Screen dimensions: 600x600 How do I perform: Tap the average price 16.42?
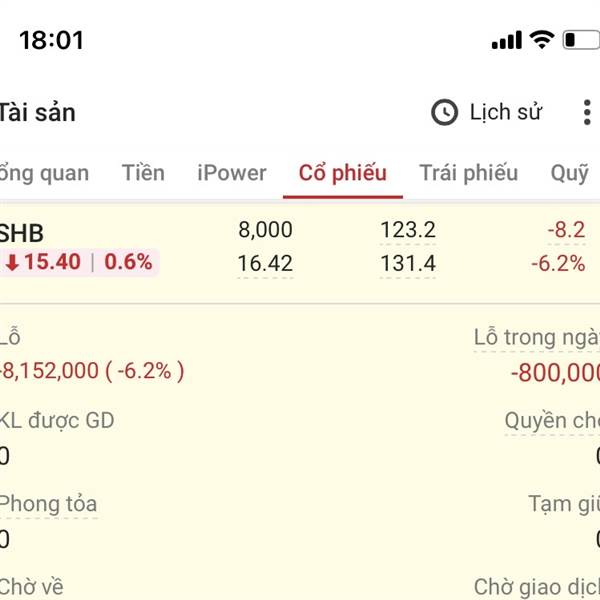tap(265, 263)
